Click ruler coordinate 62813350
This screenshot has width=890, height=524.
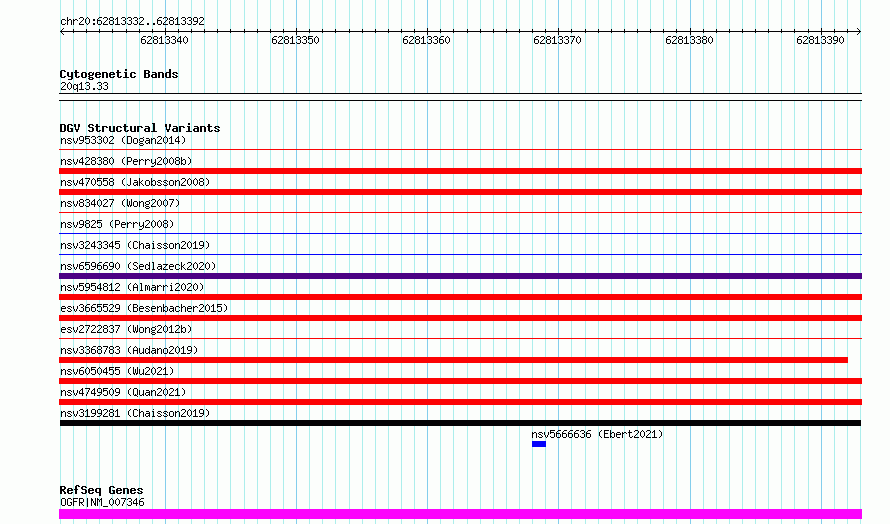[295, 40]
